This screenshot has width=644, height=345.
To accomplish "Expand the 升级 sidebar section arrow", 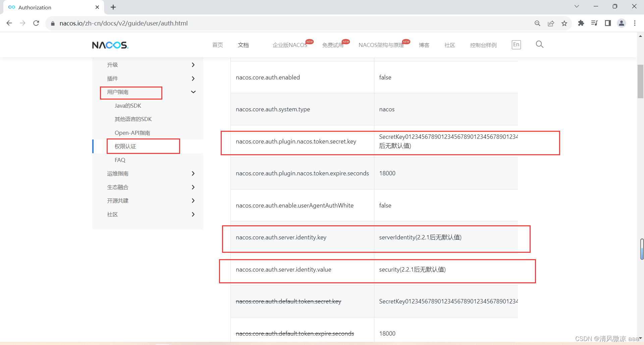I will (x=193, y=65).
